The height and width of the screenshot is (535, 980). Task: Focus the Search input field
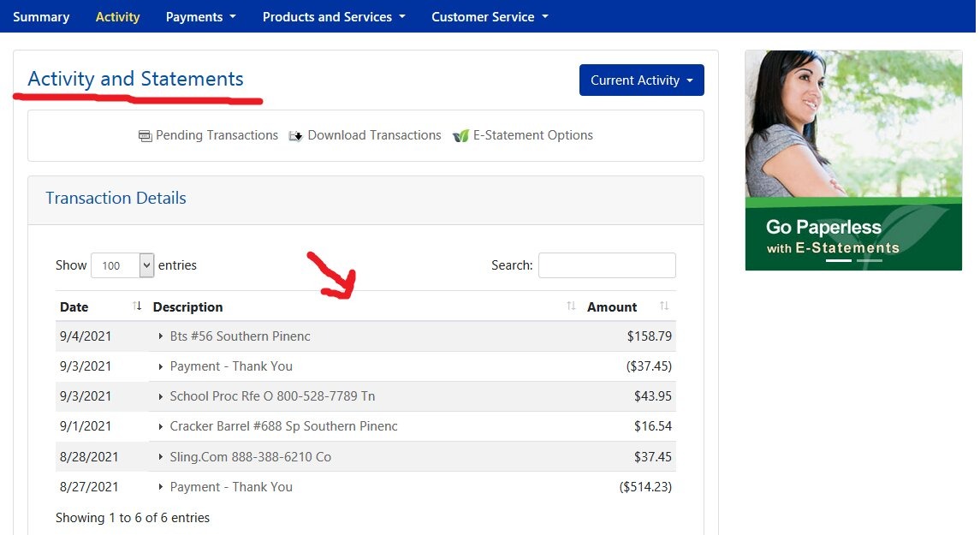coord(607,265)
